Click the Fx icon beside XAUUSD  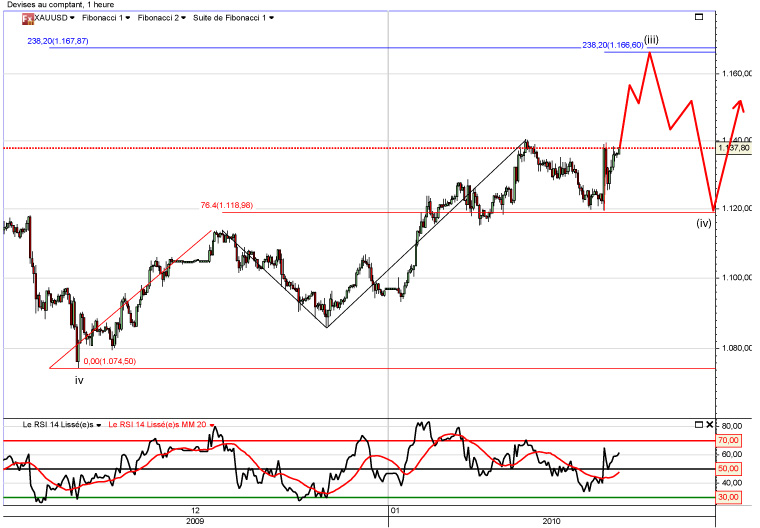pos(28,19)
